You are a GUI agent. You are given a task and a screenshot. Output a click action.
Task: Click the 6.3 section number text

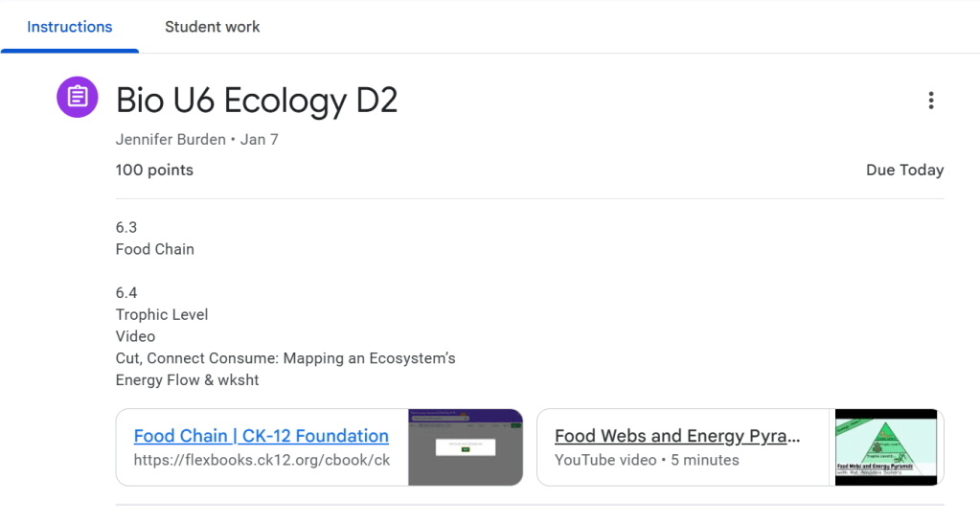coord(126,227)
